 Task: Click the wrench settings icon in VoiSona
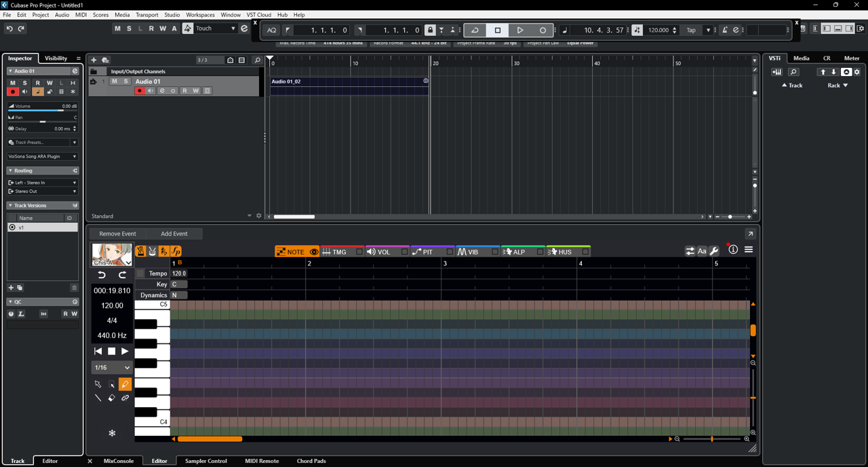coord(714,251)
